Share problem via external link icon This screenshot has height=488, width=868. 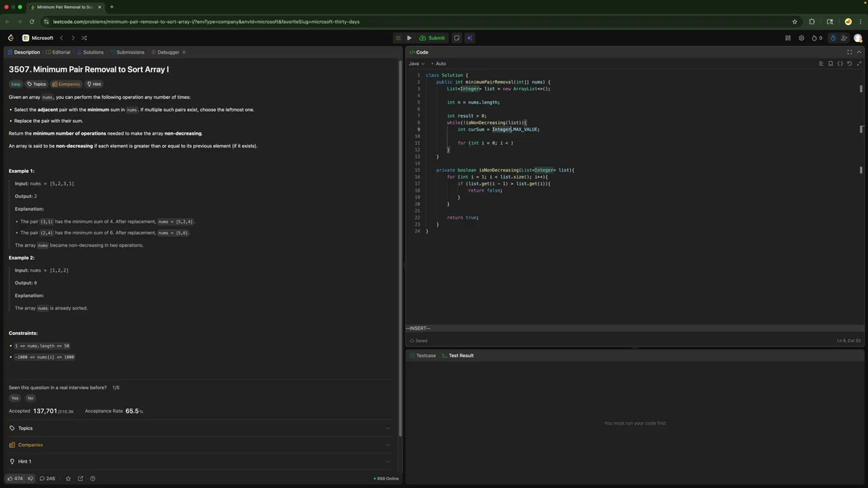[80, 479]
